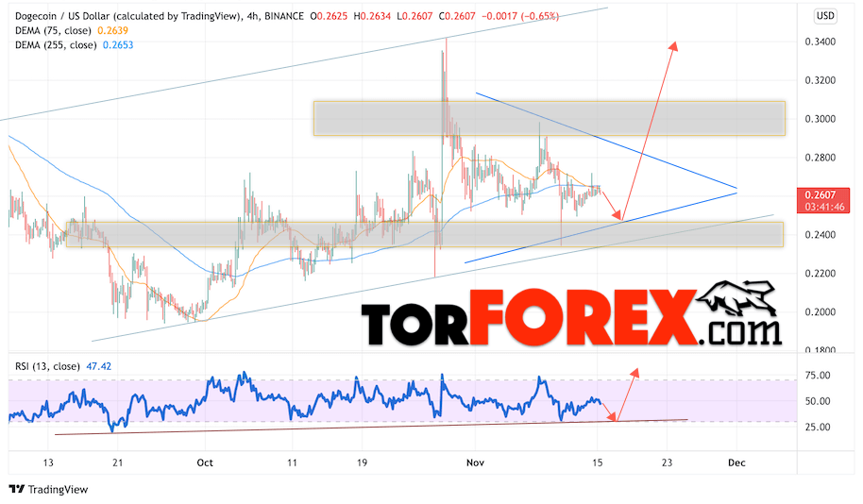863x504 pixels.
Task: Click the RSI 75.00 level label
Action: 818,376
